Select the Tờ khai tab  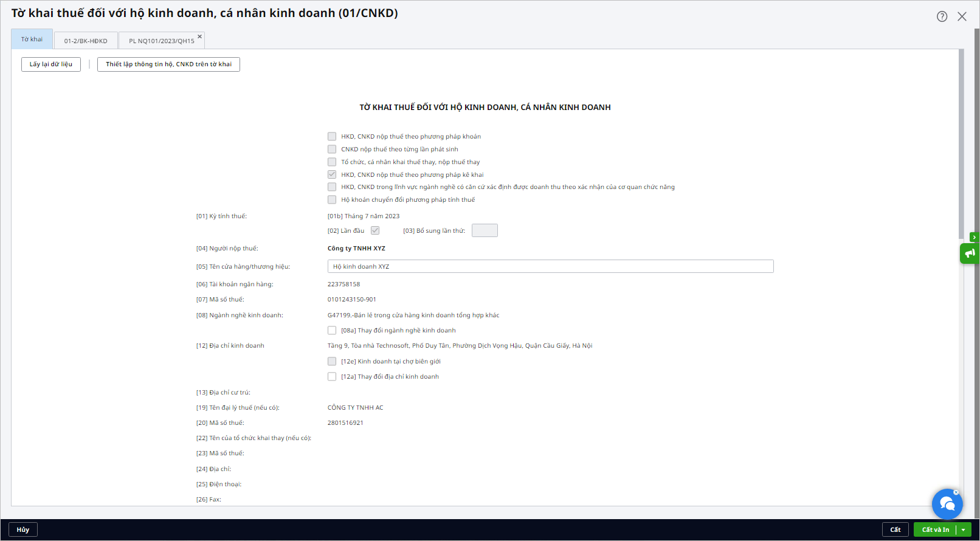[x=32, y=40]
